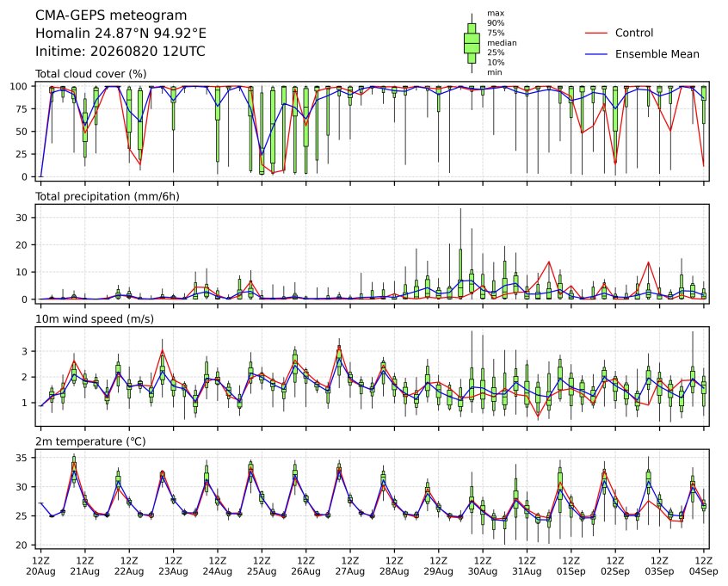The height and width of the screenshot is (586, 728).
Task: Click the '12Z 31Aug' x-axis label
Action: pyautogui.click(x=527, y=566)
